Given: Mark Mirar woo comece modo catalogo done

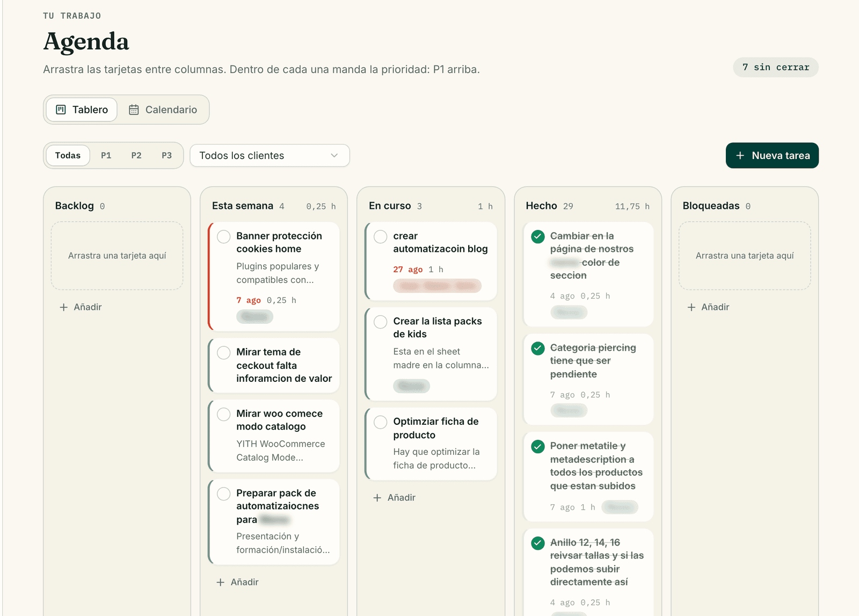Looking at the screenshot, I should click(224, 415).
